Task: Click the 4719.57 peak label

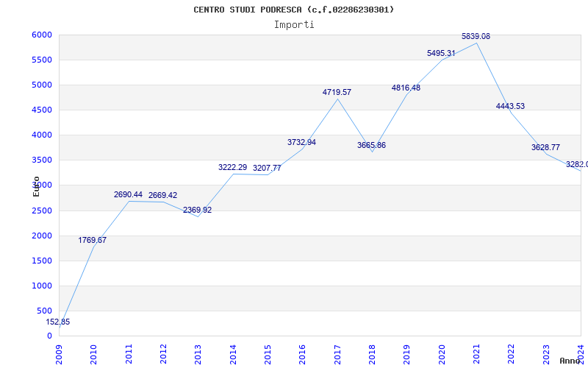Action: tap(337, 92)
